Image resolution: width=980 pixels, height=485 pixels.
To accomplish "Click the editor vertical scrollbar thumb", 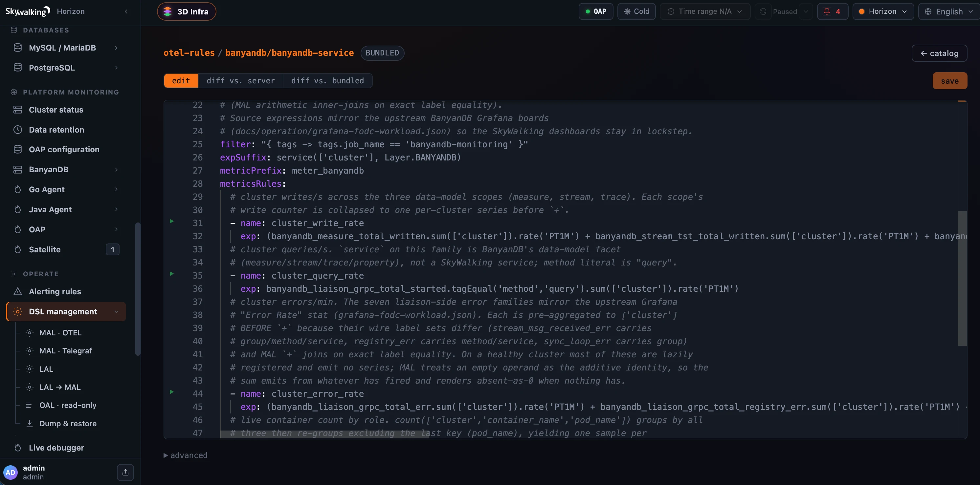I will tap(962, 278).
